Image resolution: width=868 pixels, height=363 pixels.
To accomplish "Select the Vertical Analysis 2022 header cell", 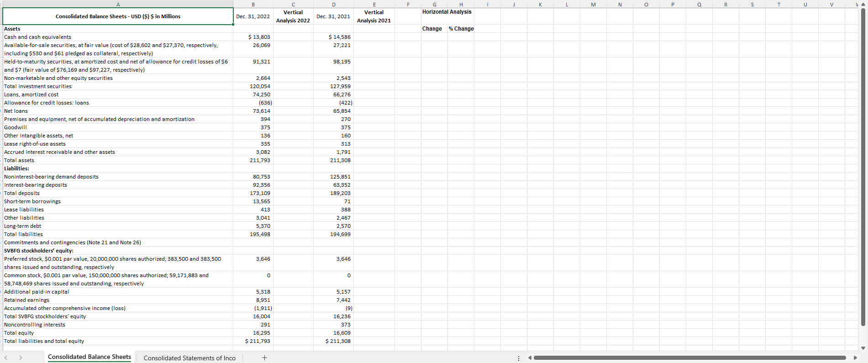I will tap(293, 16).
